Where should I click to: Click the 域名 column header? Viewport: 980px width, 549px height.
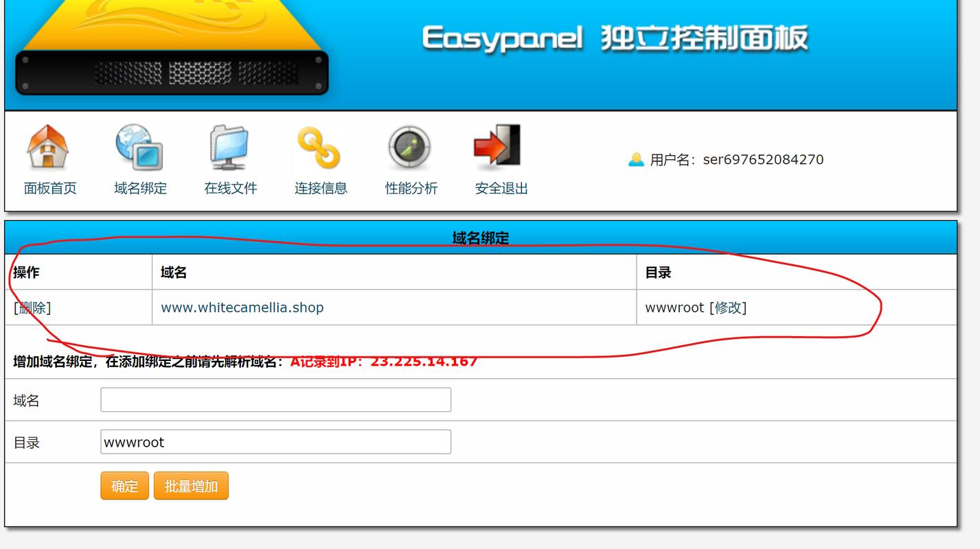coord(174,272)
